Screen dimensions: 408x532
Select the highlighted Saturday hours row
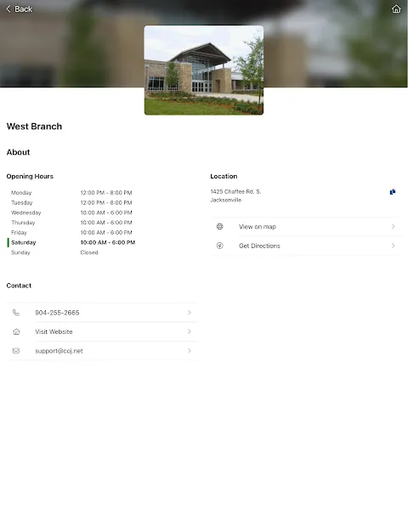click(x=71, y=242)
